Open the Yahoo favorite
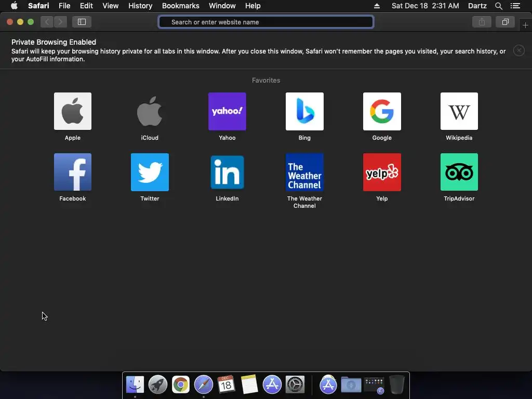This screenshot has width=532, height=399. pos(227,111)
